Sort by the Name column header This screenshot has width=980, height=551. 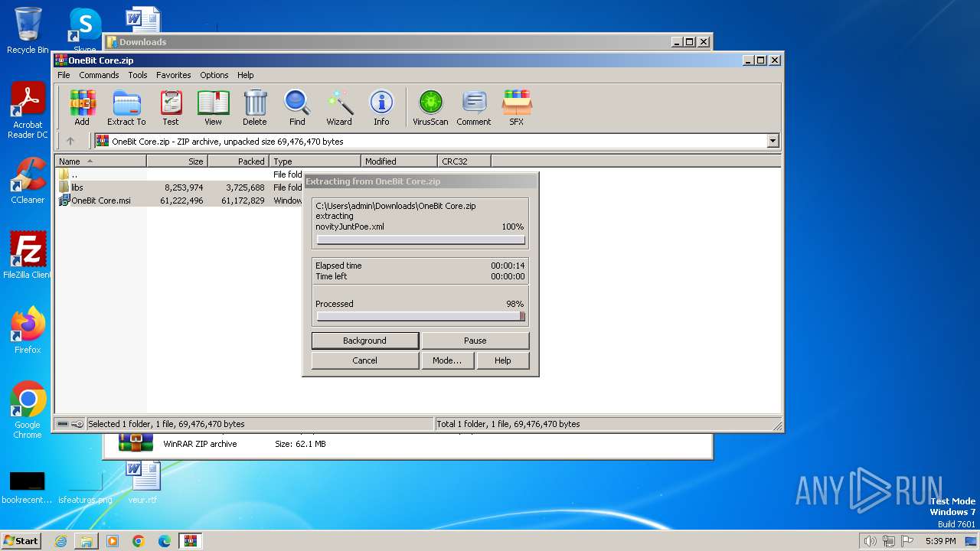tap(100, 161)
